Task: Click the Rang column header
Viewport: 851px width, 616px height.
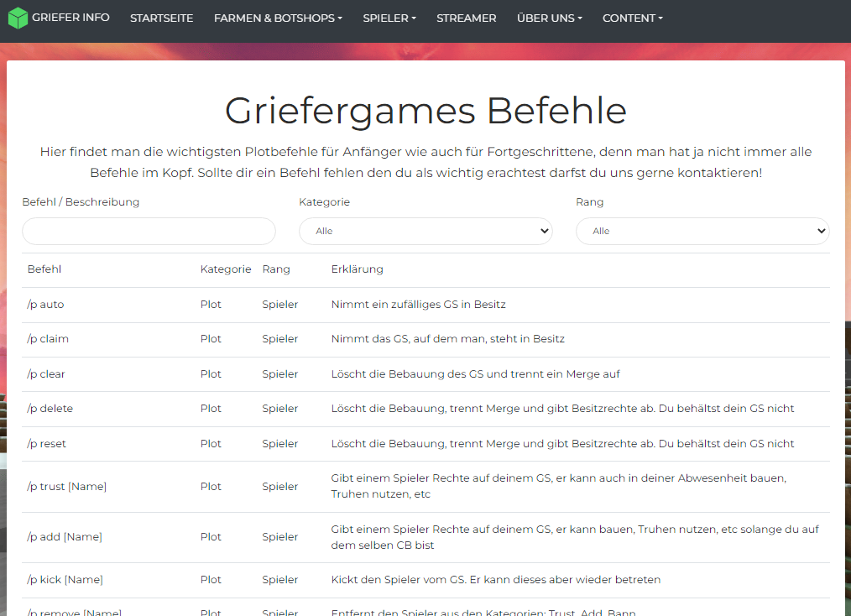Action: 276,269
